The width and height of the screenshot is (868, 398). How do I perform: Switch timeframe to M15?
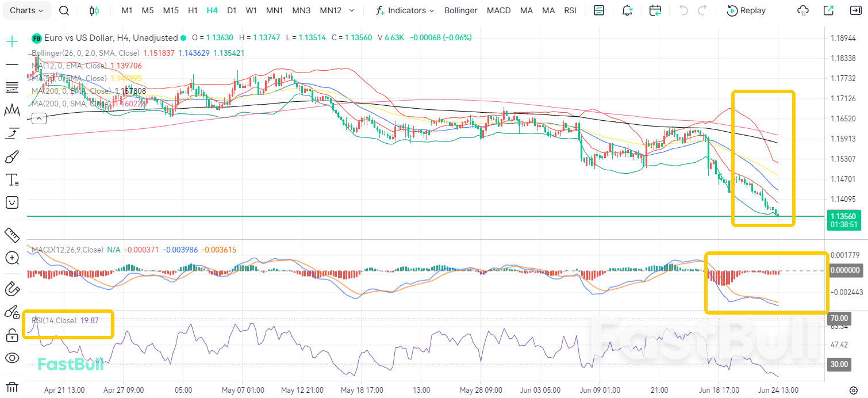tap(171, 10)
